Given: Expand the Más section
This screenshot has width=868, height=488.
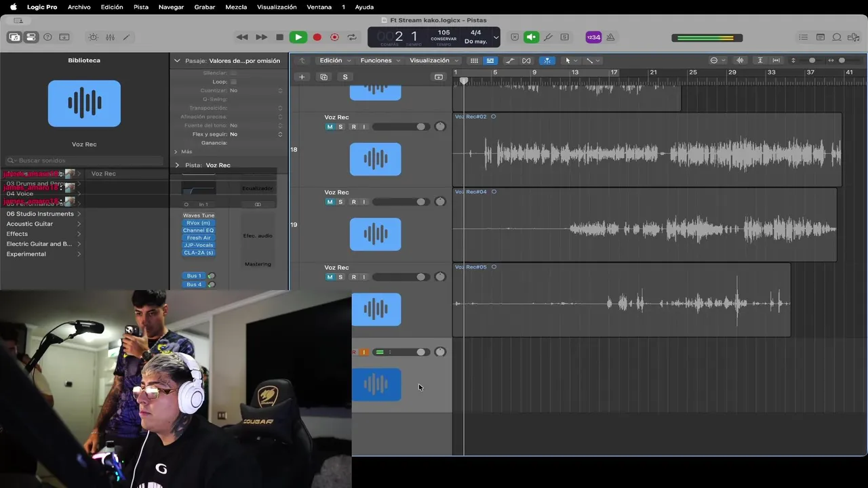Looking at the screenshot, I should coord(176,152).
